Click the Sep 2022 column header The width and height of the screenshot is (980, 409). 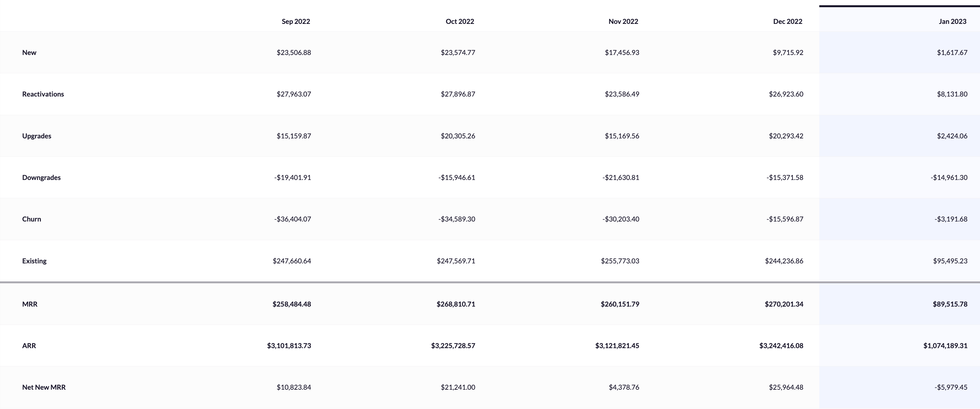(296, 21)
